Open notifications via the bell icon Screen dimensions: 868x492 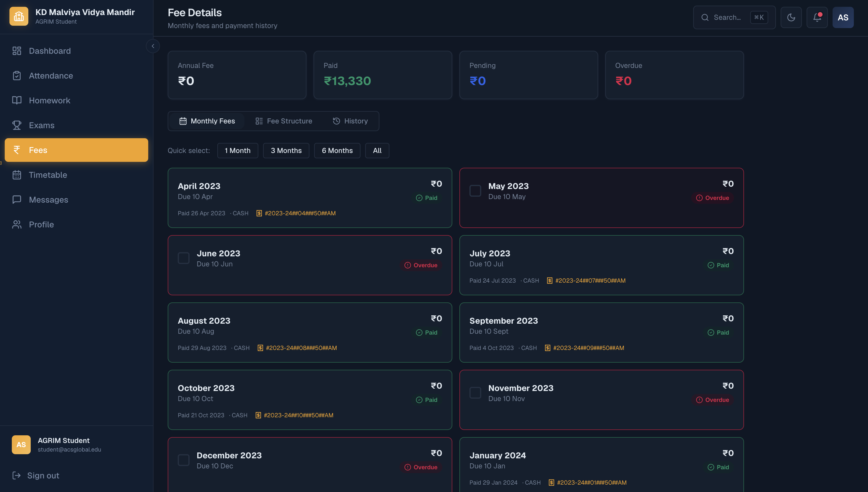(817, 17)
